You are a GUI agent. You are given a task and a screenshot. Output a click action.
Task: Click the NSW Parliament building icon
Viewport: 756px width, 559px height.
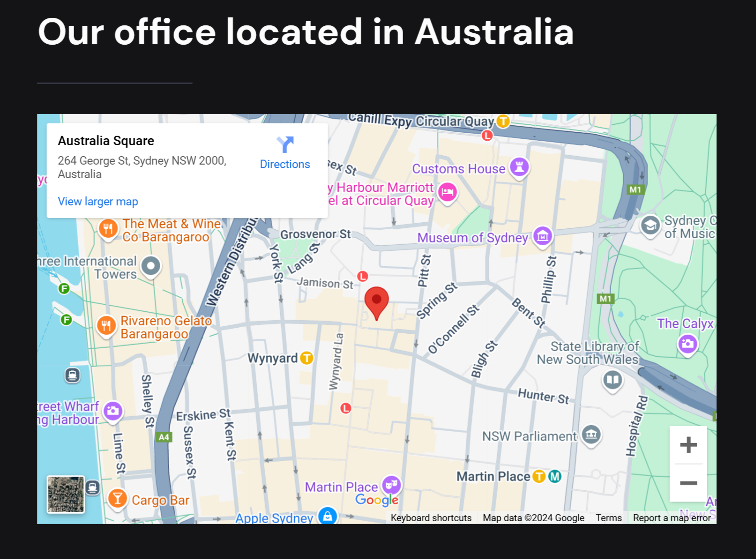[x=591, y=435]
